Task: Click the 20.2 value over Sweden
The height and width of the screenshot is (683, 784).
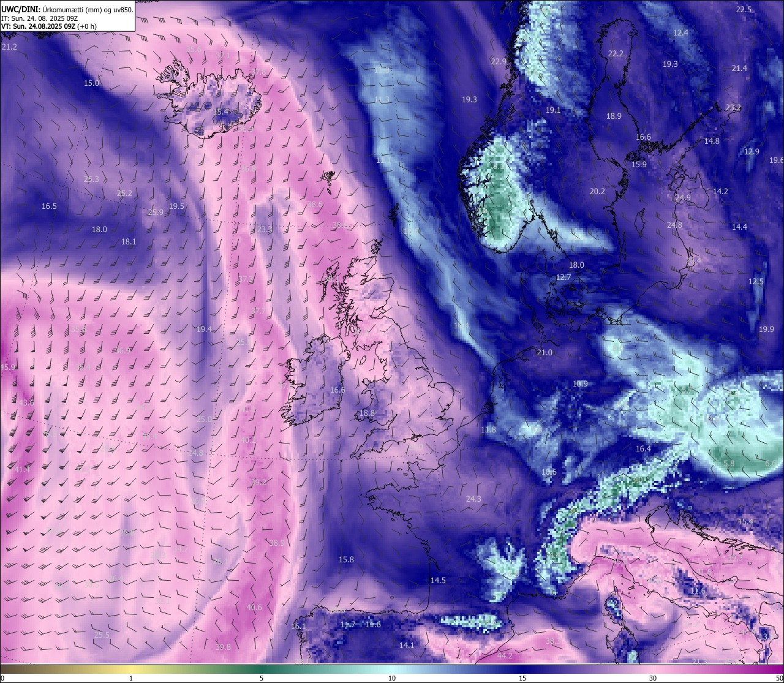Action: click(x=597, y=192)
